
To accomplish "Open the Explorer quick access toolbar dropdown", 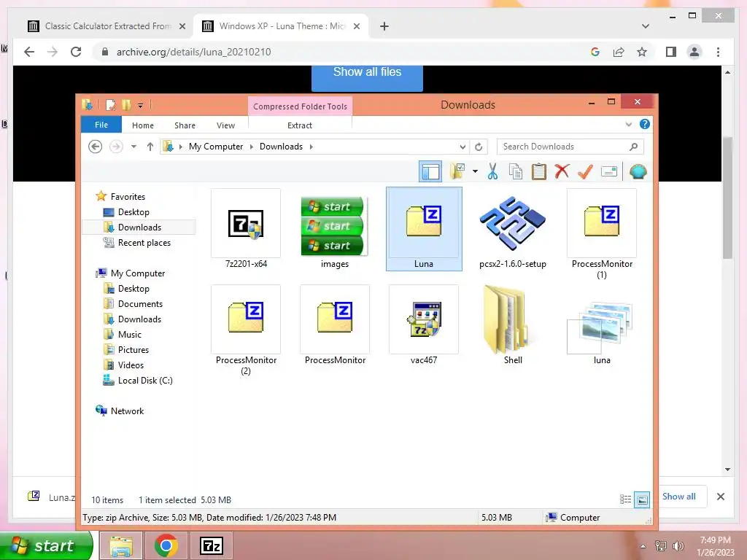I will pyautogui.click(x=141, y=105).
